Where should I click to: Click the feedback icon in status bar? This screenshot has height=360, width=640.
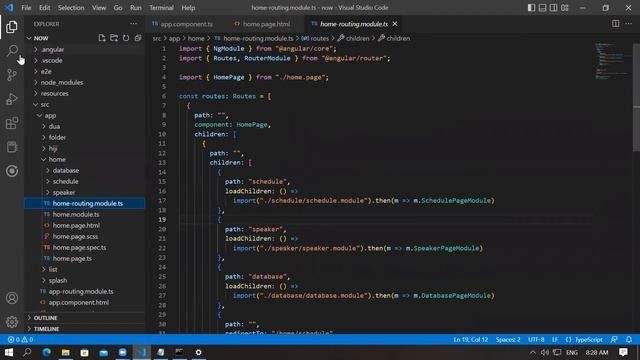[614, 340]
